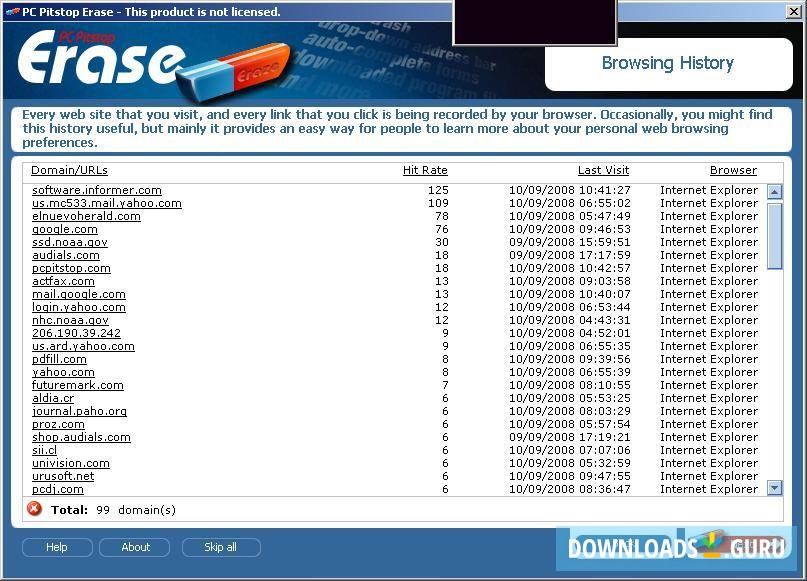This screenshot has width=807, height=581.
Task: Select the login.yahoo.com entry
Action: (x=79, y=307)
